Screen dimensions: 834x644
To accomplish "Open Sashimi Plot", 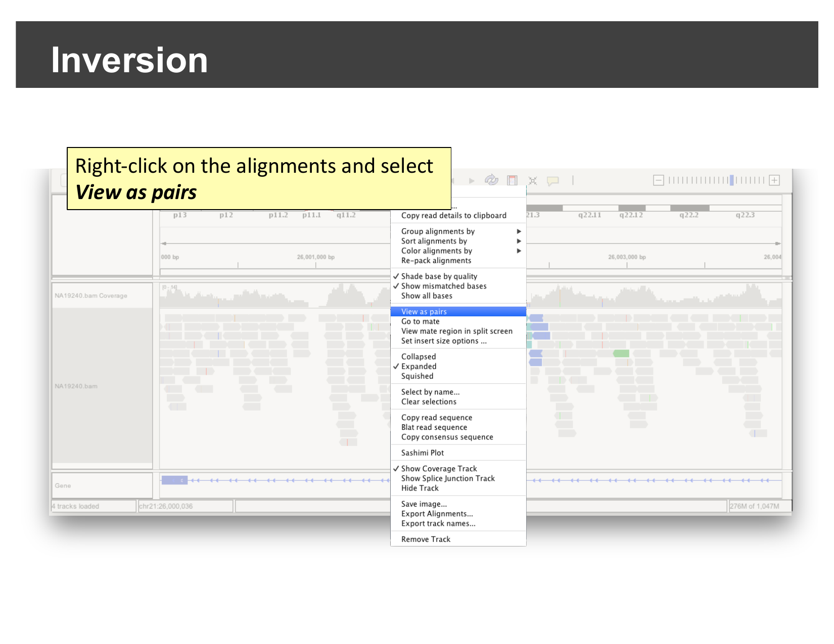I will pyautogui.click(x=458, y=453).
